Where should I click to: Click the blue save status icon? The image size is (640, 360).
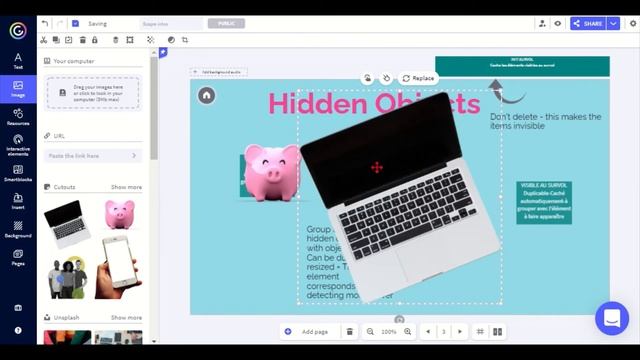76,24
